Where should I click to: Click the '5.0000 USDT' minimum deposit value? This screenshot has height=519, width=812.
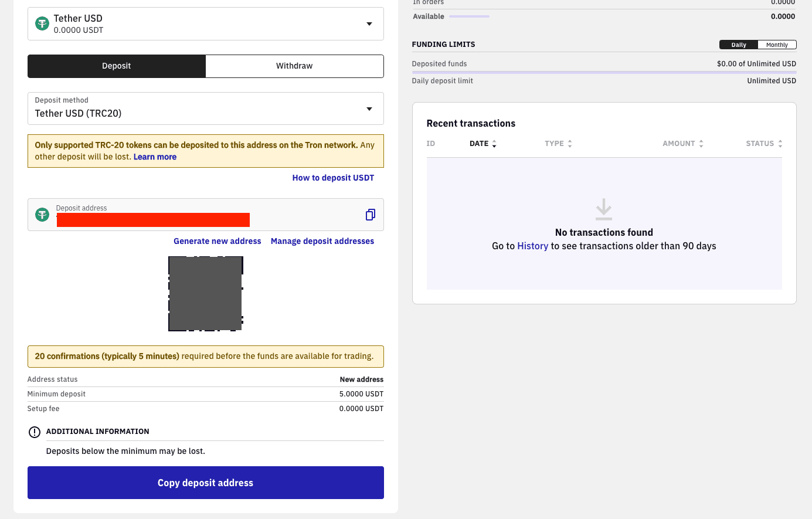[x=361, y=394]
